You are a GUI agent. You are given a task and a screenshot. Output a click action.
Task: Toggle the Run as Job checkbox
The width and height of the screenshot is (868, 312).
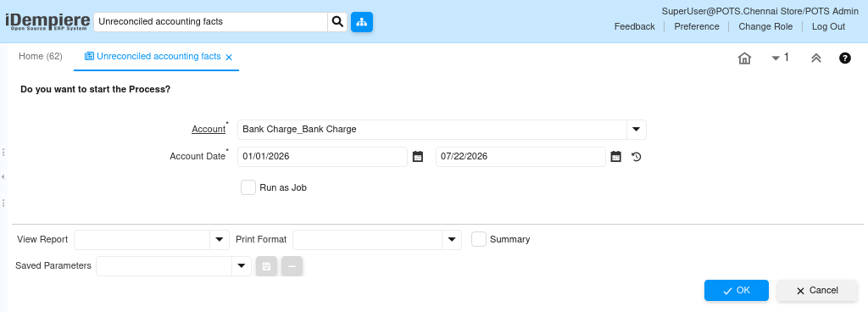click(x=248, y=187)
